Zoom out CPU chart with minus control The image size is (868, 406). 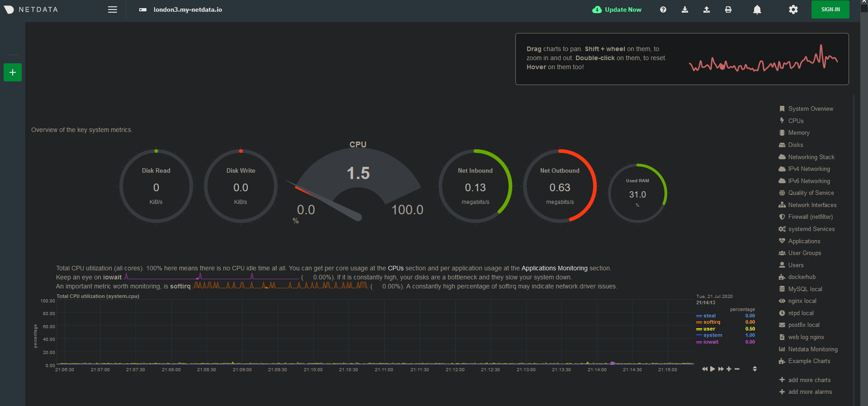737,369
